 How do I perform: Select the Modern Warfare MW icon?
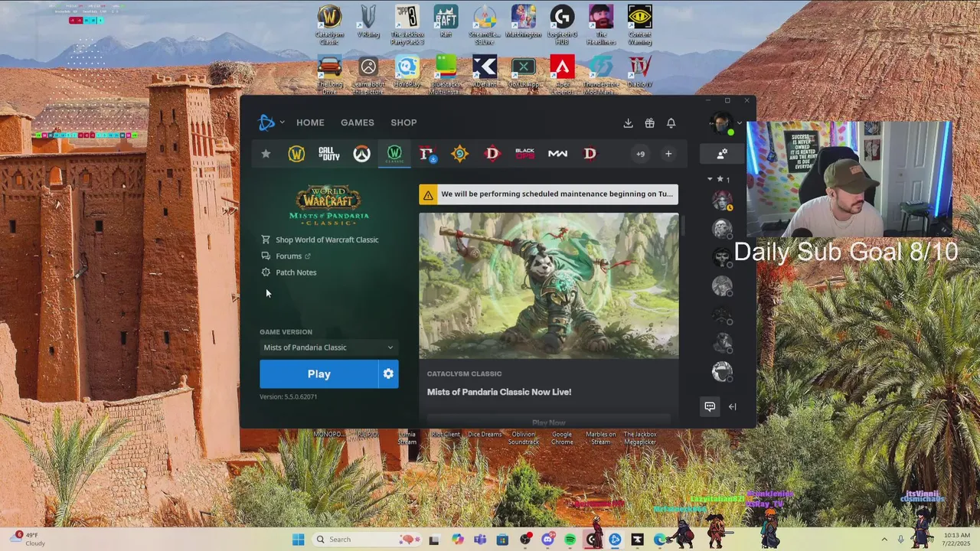pyautogui.click(x=557, y=154)
